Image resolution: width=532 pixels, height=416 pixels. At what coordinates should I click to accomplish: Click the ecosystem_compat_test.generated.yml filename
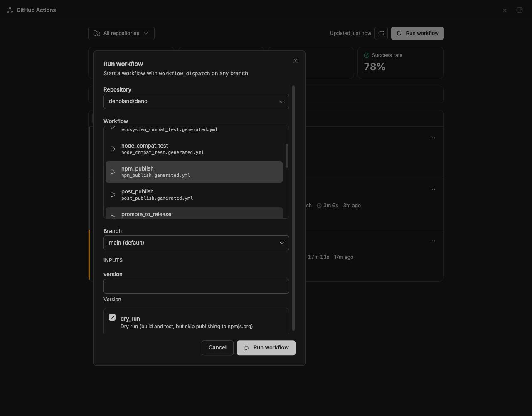170,129
